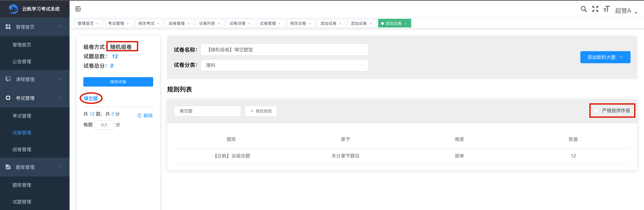The image size is (644, 210).
Task: Click the 题库管理 document icon
Action: [8, 167]
